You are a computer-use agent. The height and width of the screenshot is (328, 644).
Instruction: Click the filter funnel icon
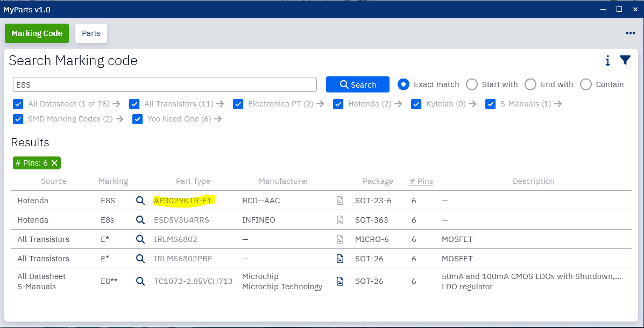[x=625, y=60]
